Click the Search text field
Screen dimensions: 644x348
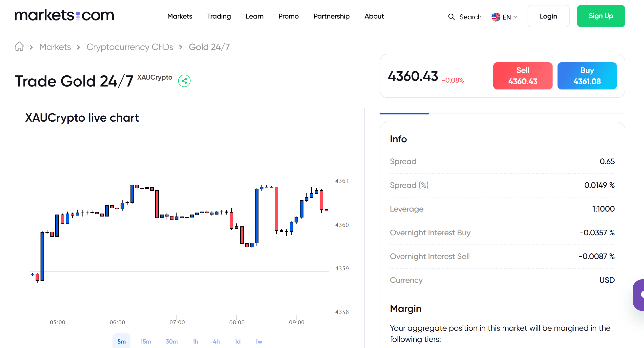470,17
